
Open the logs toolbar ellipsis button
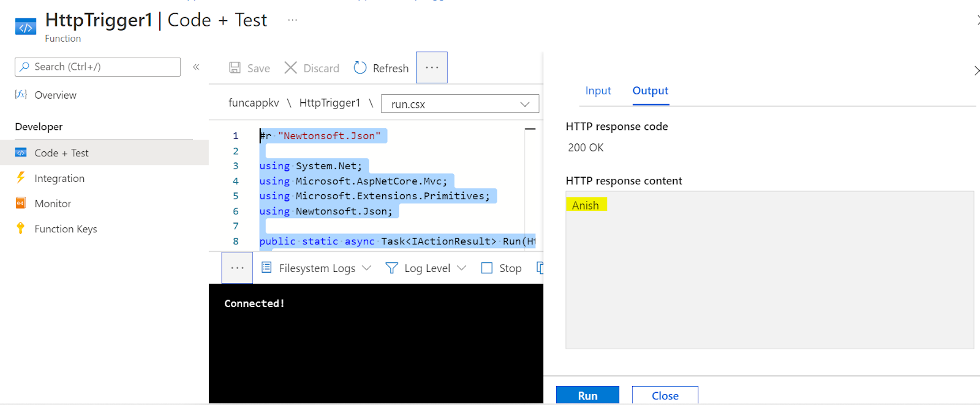click(x=237, y=268)
